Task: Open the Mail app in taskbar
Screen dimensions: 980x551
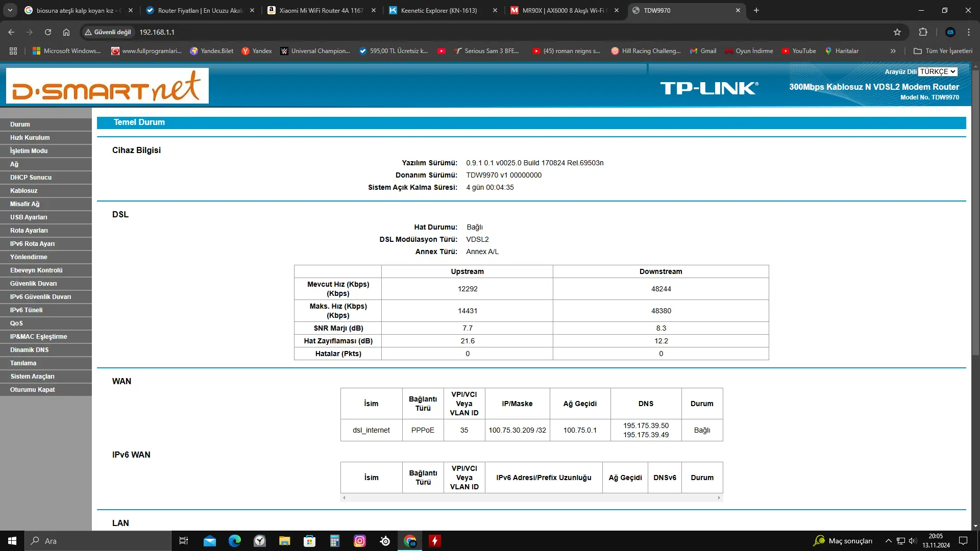Action: pyautogui.click(x=210, y=541)
